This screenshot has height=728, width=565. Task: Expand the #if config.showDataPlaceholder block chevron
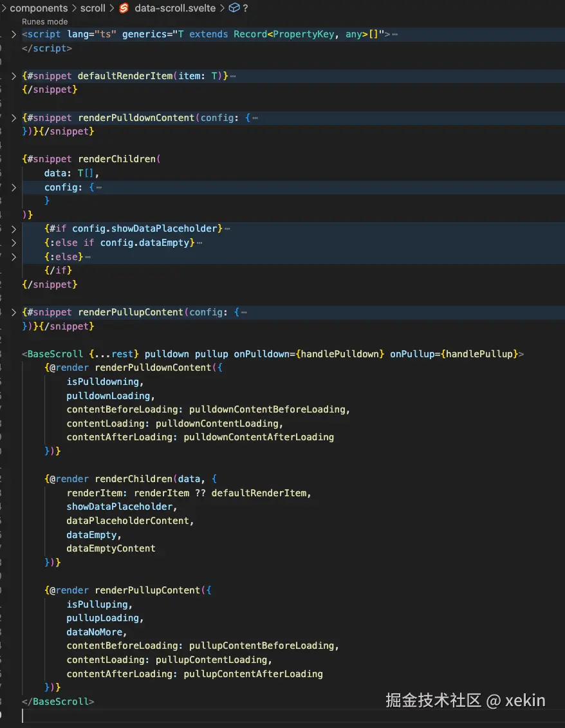click(x=14, y=229)
